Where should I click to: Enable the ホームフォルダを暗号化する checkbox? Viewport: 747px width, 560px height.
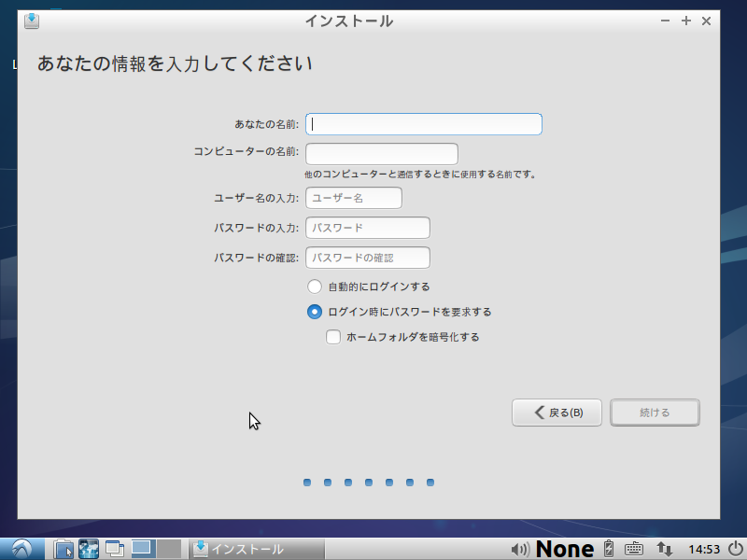pyautogui.click(x=333, y=337)
